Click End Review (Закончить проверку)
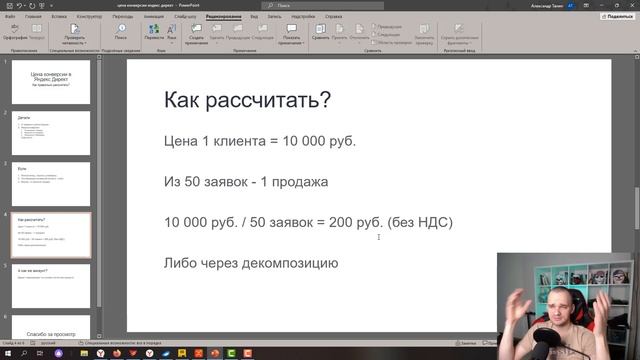 (x=424, y=34)
